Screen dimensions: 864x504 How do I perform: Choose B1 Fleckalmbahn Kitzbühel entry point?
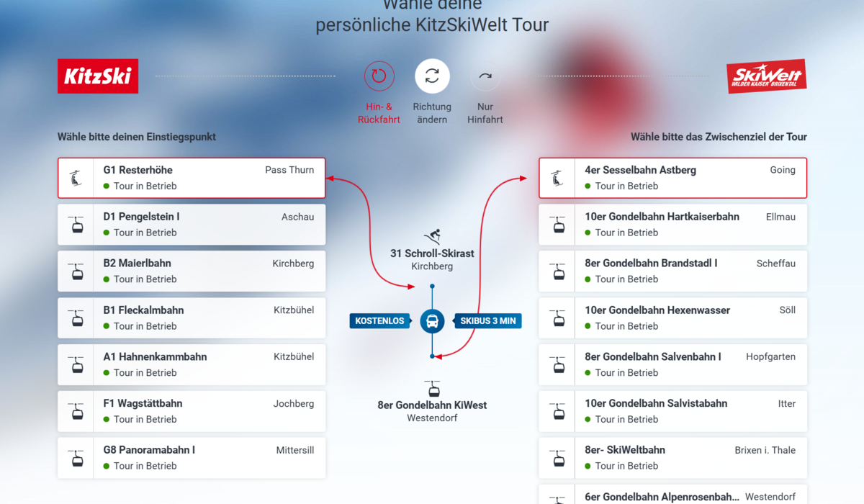pos(209,318)
